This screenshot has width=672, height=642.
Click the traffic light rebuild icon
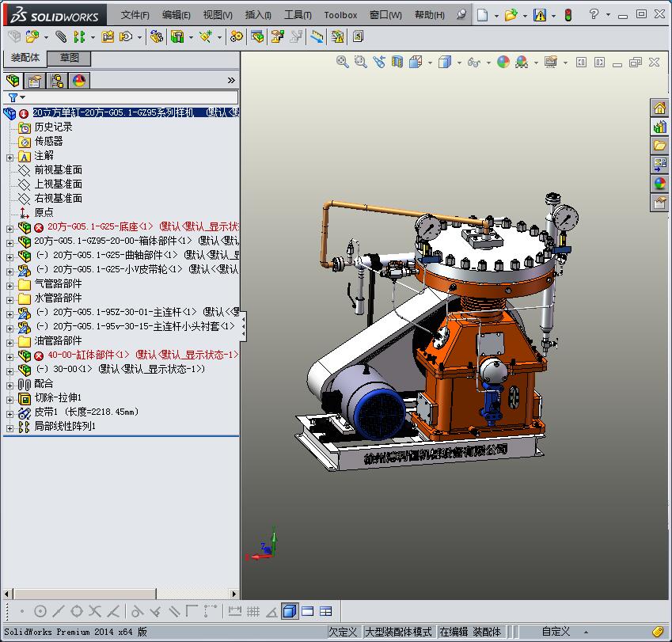[x=568, y=15]
